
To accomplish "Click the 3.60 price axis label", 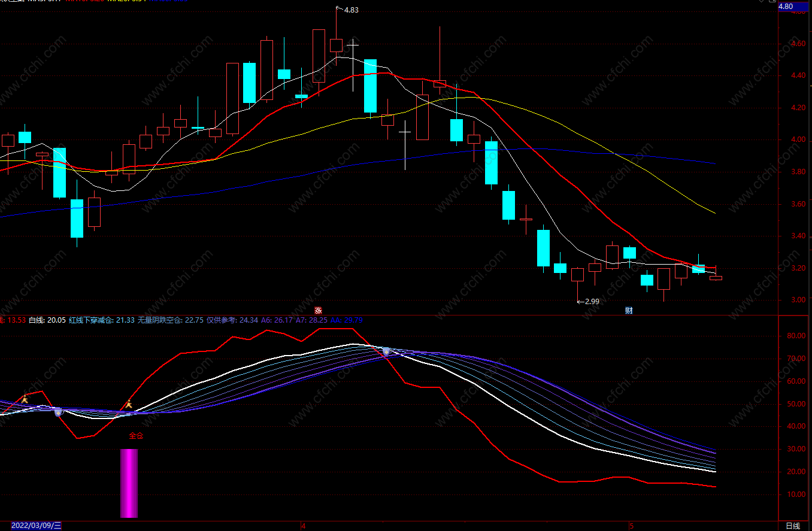I will [798, 204].
